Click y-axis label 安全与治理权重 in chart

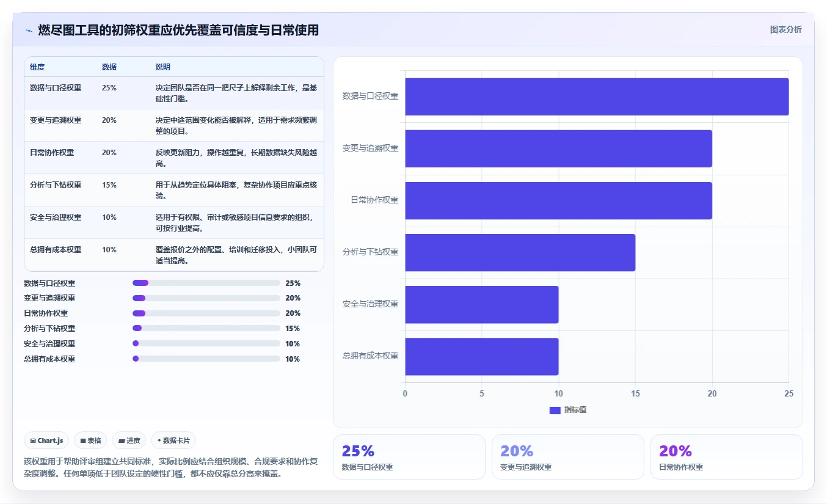coord(370,304)
